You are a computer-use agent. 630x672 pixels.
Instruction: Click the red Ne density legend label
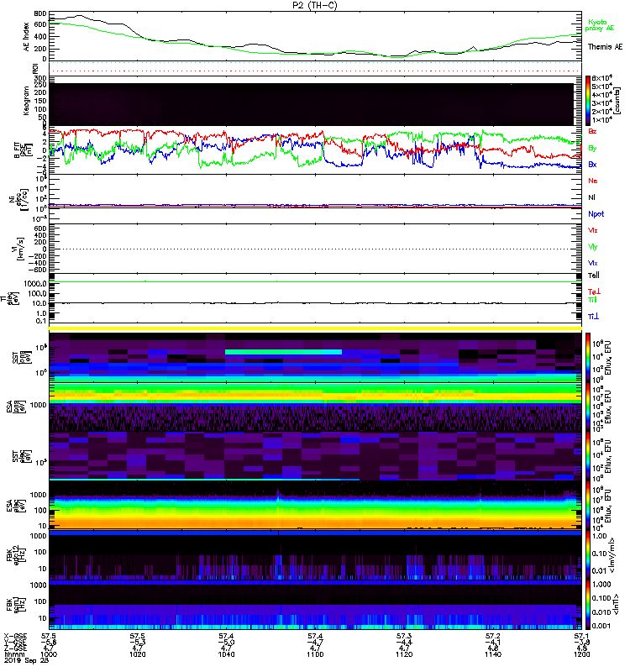coord(593,181)
